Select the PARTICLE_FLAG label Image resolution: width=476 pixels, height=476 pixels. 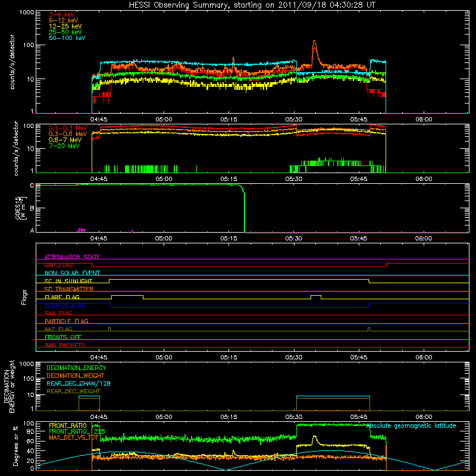[67, 321]
